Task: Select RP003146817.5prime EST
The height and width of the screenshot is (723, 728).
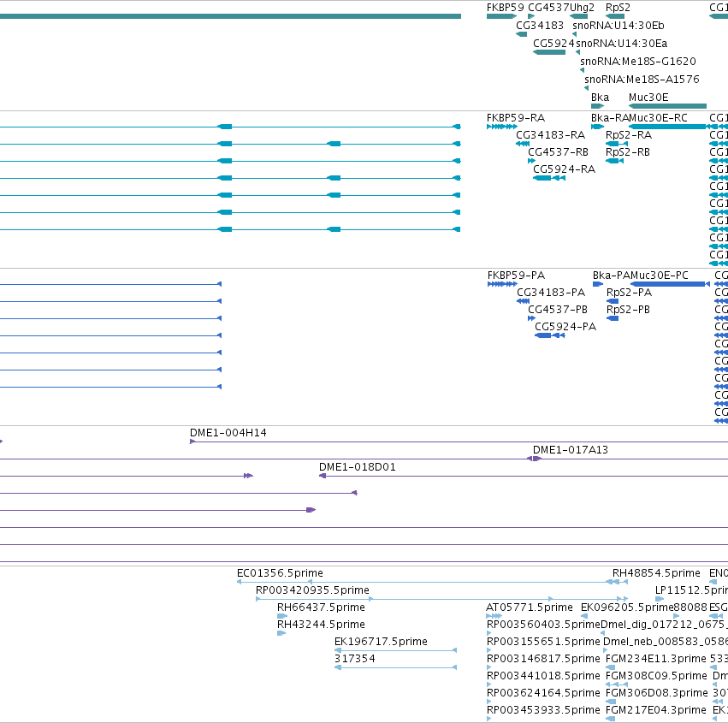Action: tap(488, 667)
